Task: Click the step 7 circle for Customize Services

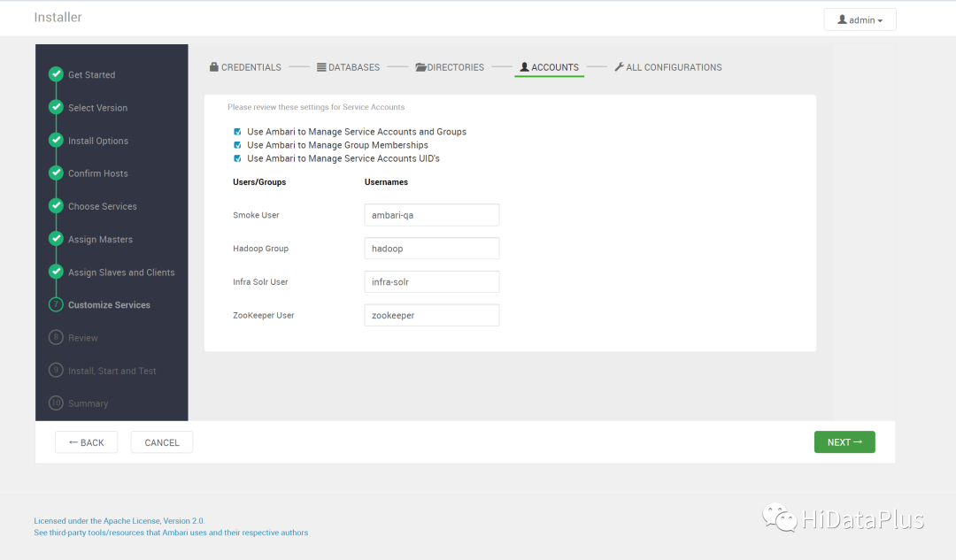Action: [x=56, y=304]
